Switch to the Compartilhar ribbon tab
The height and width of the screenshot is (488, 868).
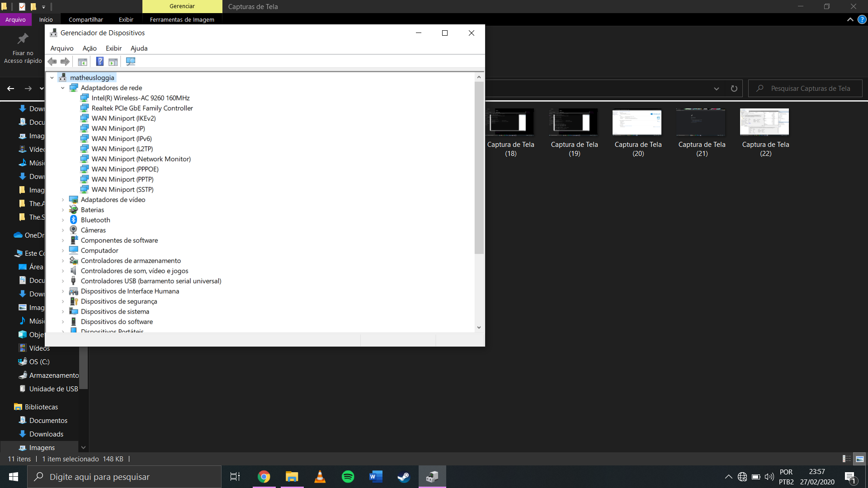(x=85, y=19)
